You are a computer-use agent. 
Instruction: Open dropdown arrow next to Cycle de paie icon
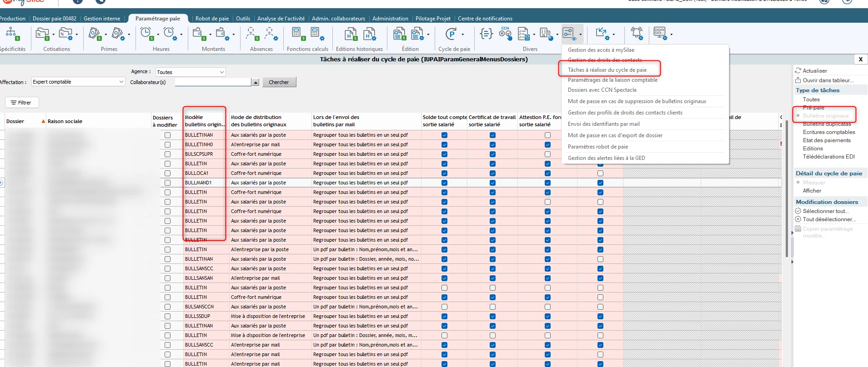tap(463, 35)
